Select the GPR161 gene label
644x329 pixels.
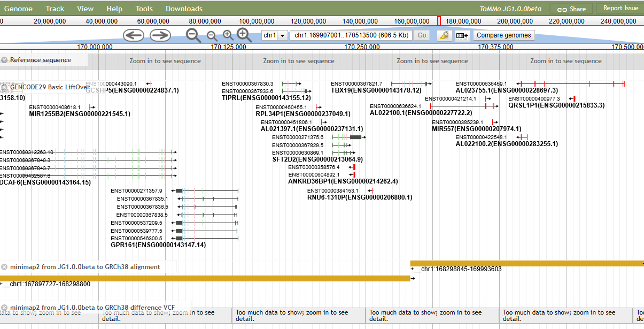tap(158, 245)
